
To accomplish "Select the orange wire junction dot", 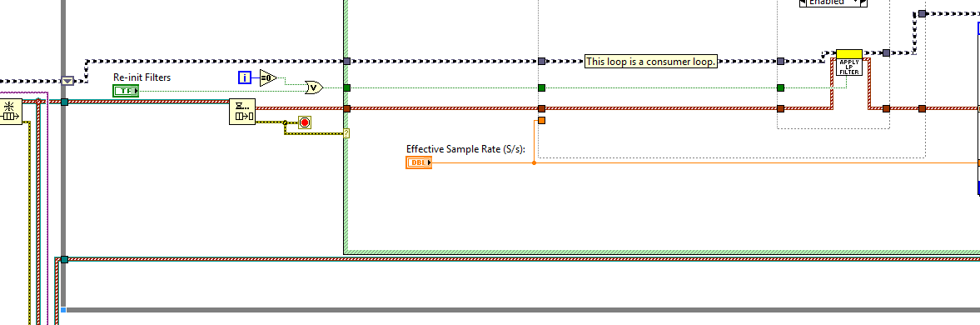I will (x=534, y=162).
